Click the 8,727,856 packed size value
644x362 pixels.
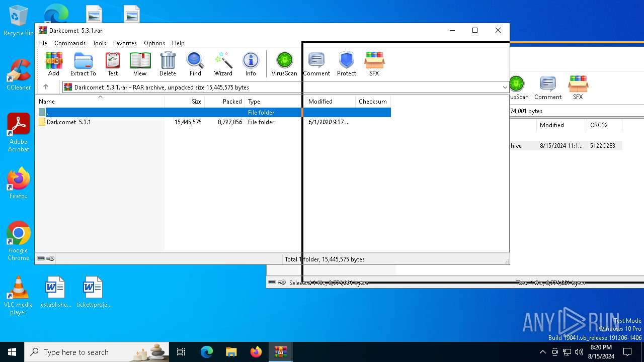(x=230, y=122)
